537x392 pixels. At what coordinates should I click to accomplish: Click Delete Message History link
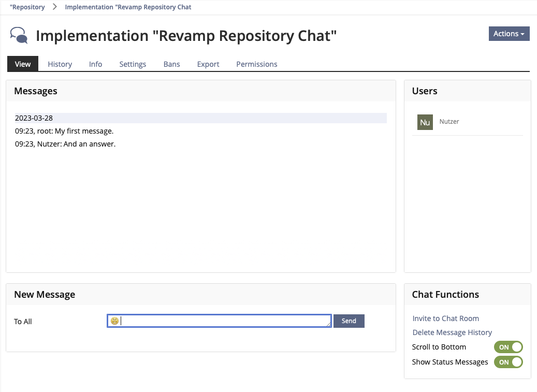(452, 332)
